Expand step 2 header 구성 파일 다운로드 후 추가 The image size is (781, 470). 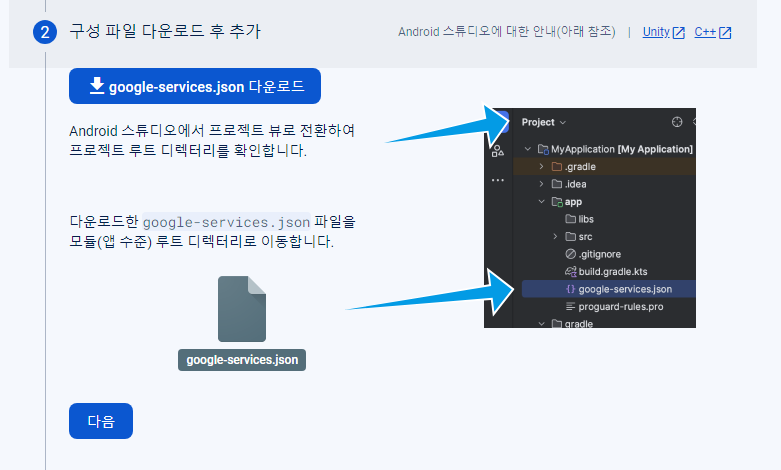pos(164,31)
